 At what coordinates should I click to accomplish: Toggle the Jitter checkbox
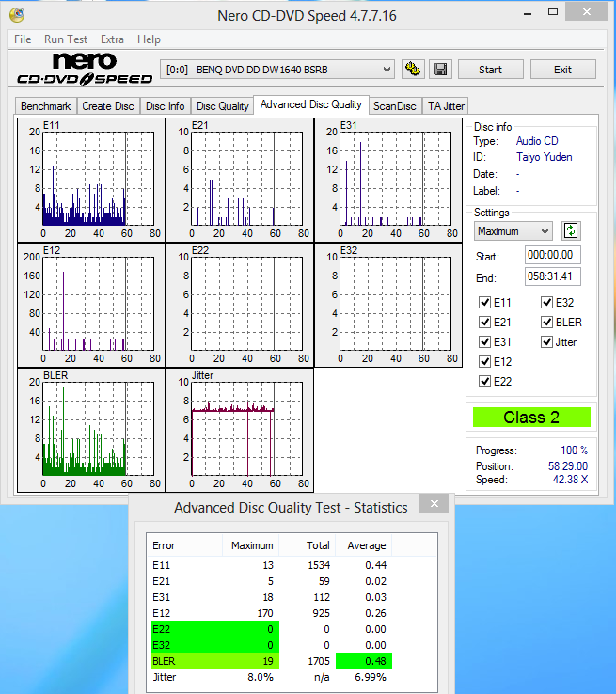[546, 341]
